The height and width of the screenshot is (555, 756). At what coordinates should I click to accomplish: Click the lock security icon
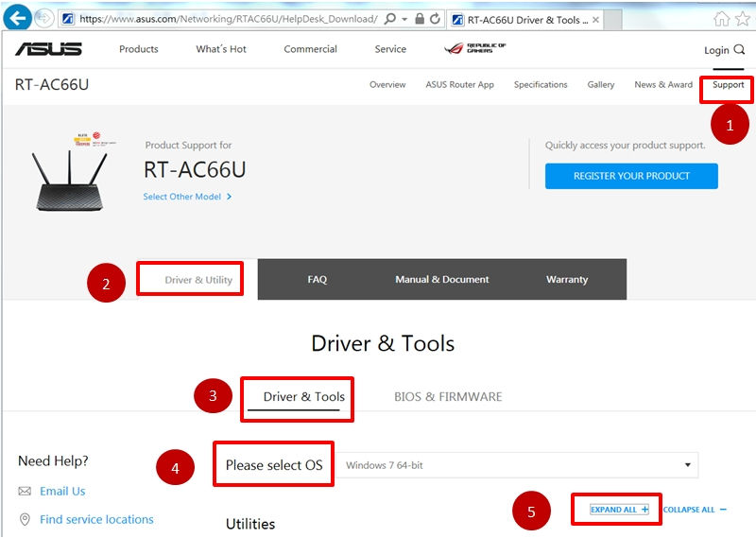420,19
